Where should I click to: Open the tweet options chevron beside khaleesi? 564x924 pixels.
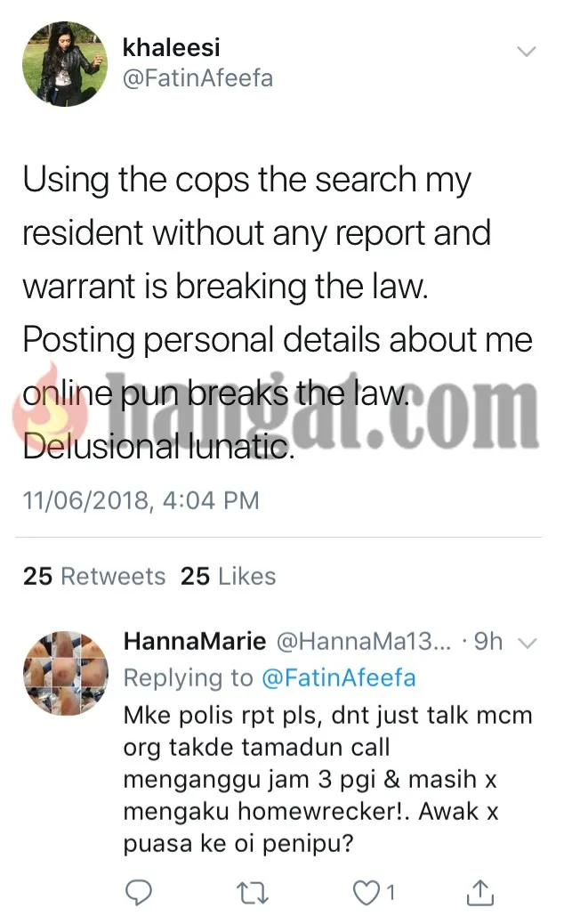click(526, 52)
